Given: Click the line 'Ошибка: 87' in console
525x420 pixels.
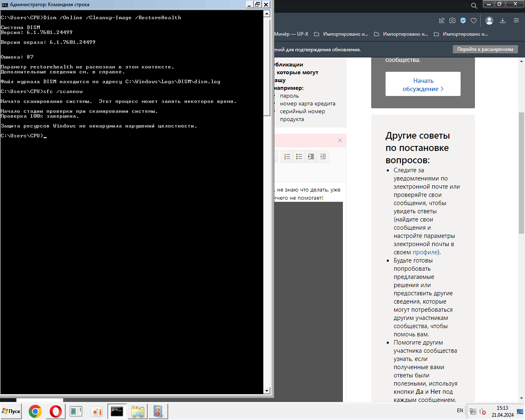Looking at the screenshot, I should coord(17,57).
